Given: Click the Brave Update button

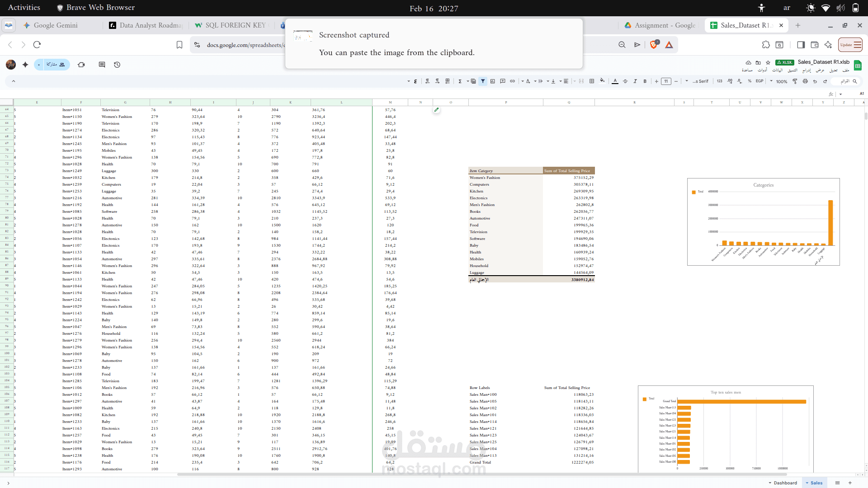Looking at the screenshot, I should point(850,45).
